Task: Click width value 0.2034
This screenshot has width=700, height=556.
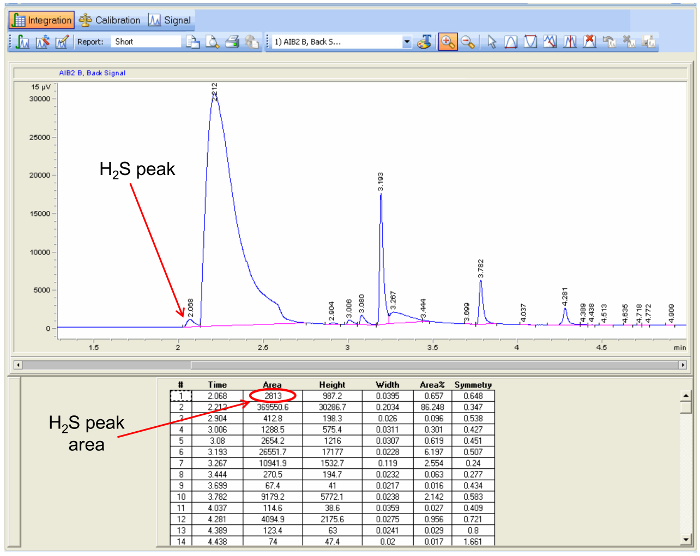Action: pyautogui.click(x=388, y=407)
